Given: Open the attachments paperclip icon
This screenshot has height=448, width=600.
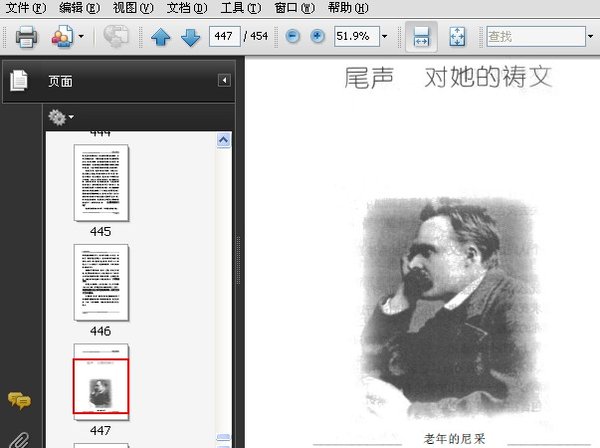Looking at the screenshot, I should 19,440.
